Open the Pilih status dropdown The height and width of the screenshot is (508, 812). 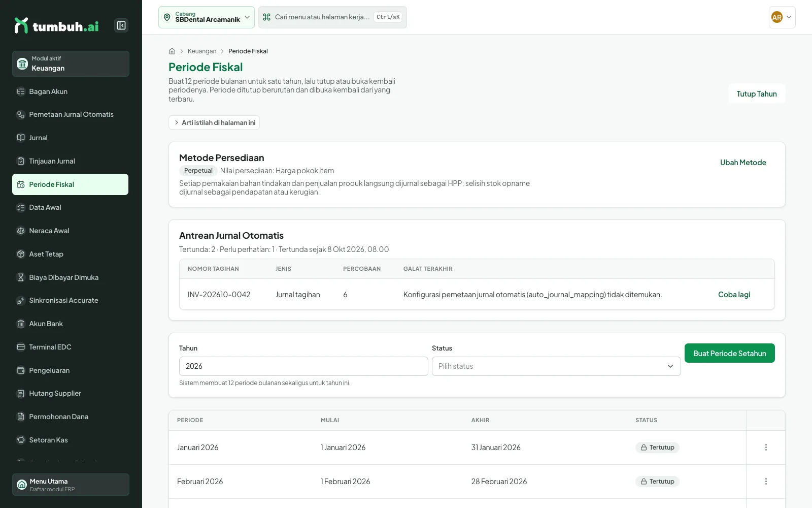point(556,366)
